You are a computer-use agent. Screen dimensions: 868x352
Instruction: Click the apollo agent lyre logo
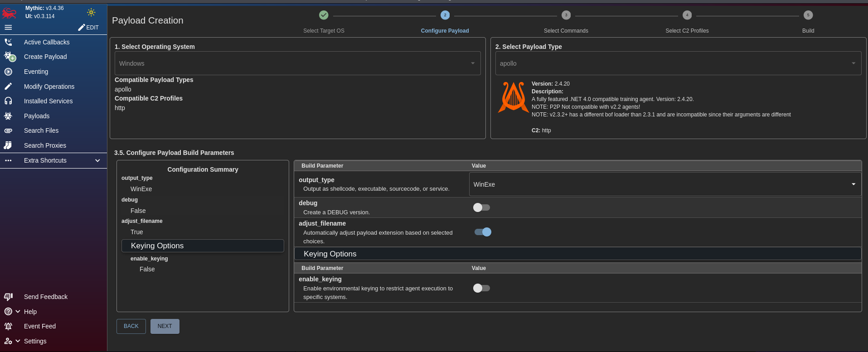513,97
